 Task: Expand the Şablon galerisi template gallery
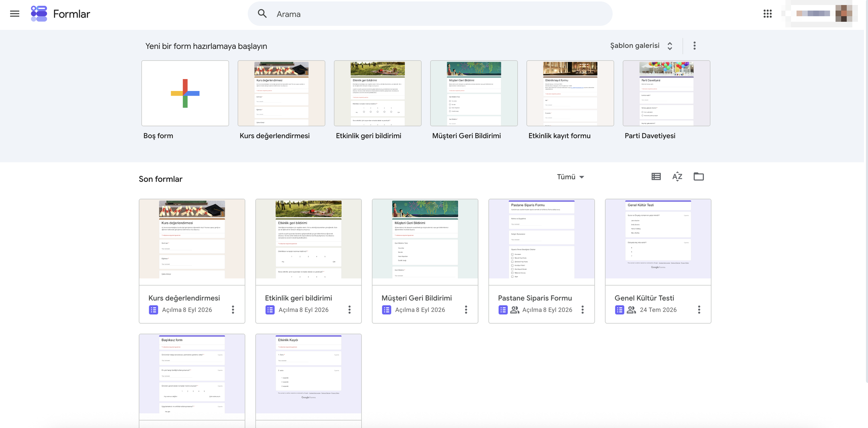tap(642, 46)
